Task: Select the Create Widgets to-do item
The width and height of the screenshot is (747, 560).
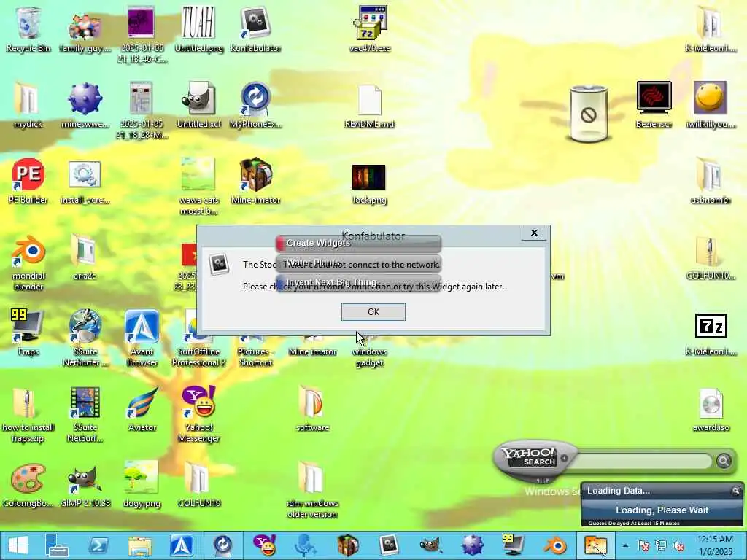Action: 358,243
